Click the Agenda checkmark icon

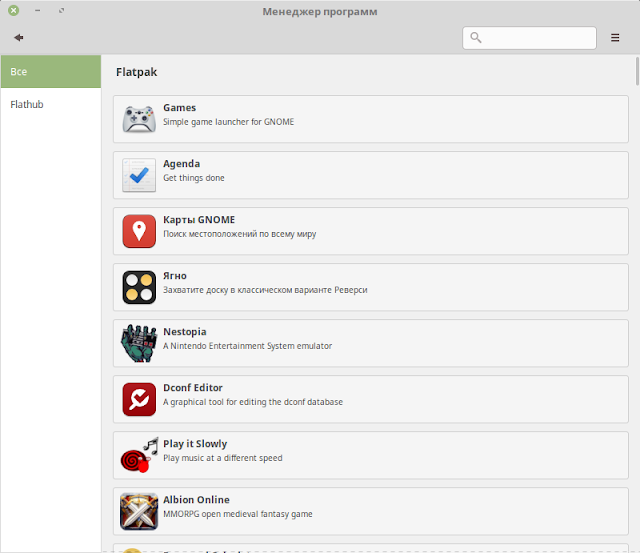(139, 175)
